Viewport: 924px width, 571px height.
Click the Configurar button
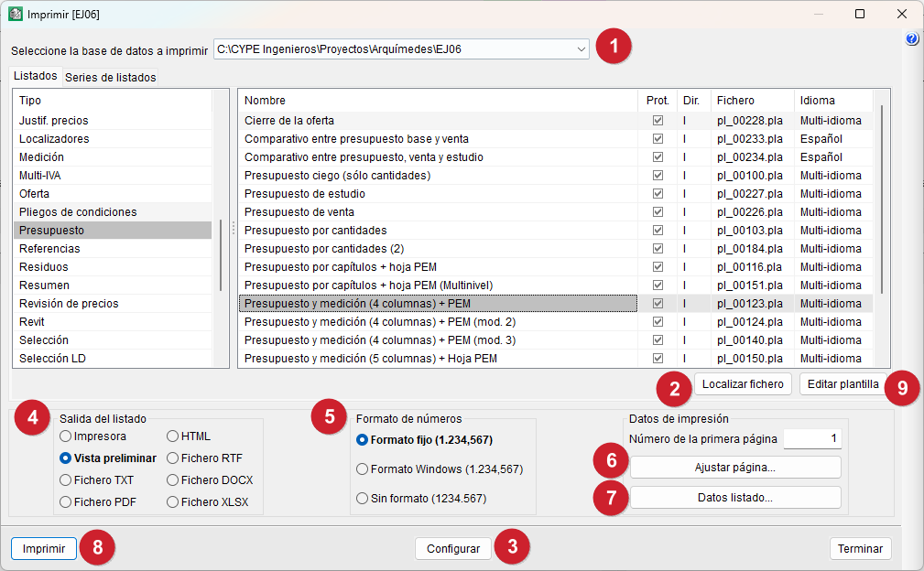click(452, 549)
